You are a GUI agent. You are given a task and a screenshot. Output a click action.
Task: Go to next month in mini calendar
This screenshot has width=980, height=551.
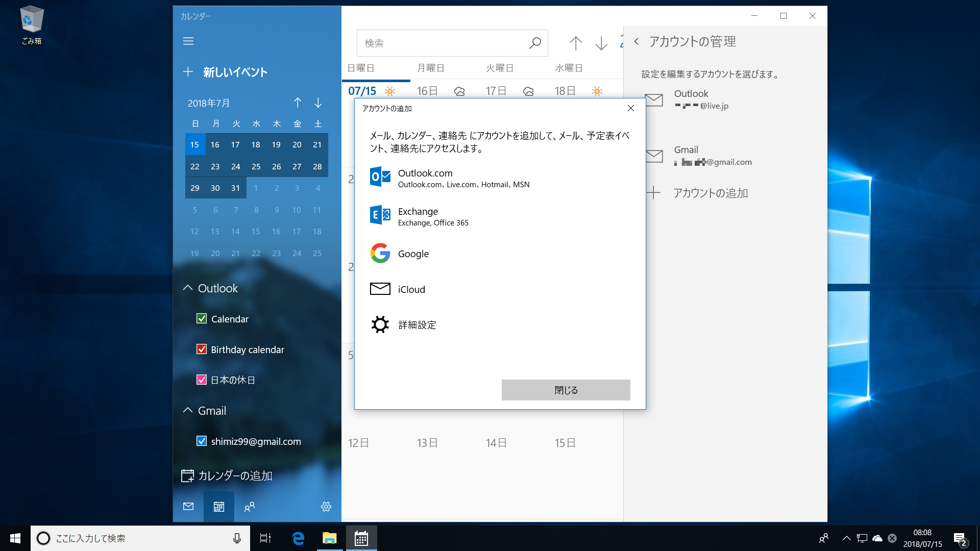click(x=318, y=103)
